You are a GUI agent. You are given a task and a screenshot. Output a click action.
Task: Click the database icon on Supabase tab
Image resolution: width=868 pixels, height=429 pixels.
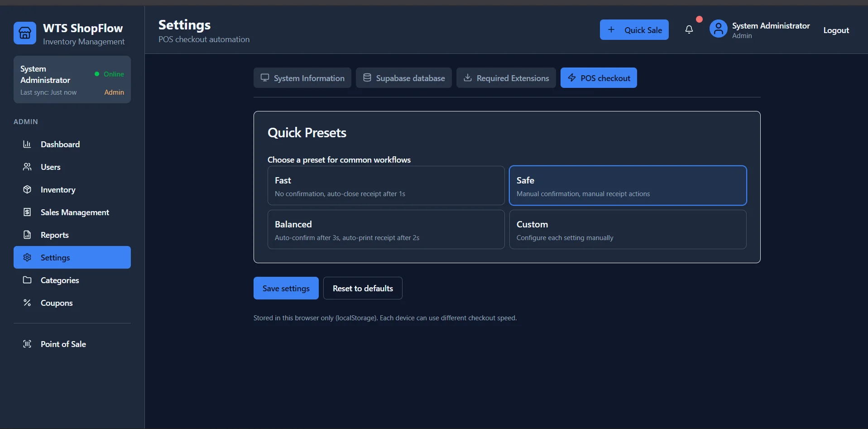pyautogui.click(x=367, y=77)
